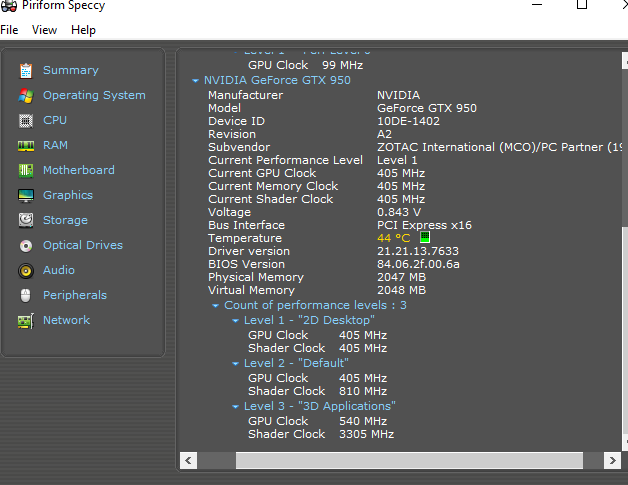This screenshot has width=628, height=485.
Task: Open the Summary section
Action: click(71, 70)
